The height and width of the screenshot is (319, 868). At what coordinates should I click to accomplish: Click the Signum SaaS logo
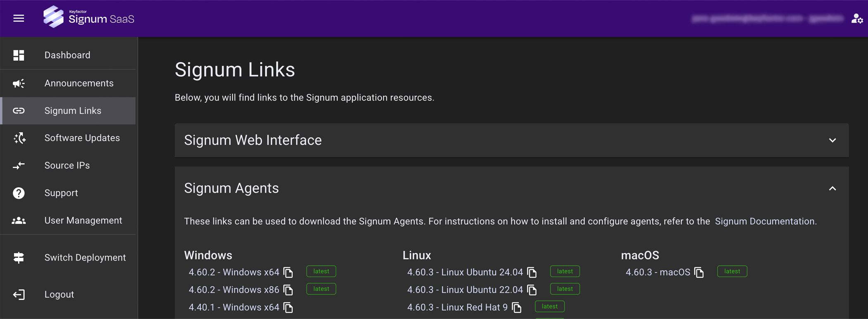tap(89, 17)
